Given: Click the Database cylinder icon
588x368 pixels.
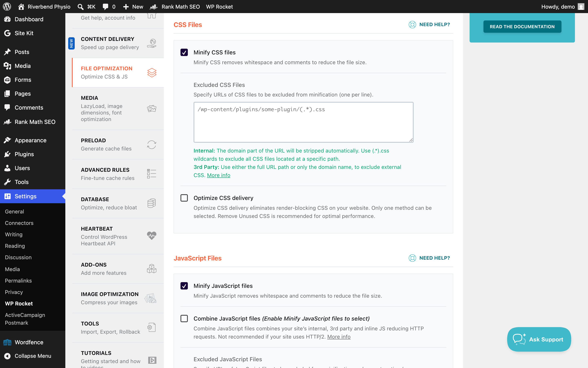Looking at the screenshot, I should 152,203.
